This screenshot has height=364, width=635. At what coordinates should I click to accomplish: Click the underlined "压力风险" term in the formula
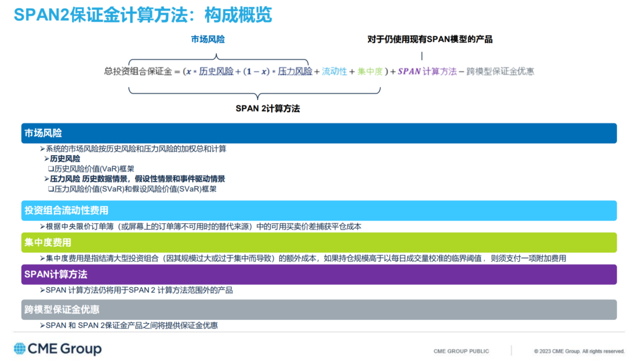(x=295, y=72)
